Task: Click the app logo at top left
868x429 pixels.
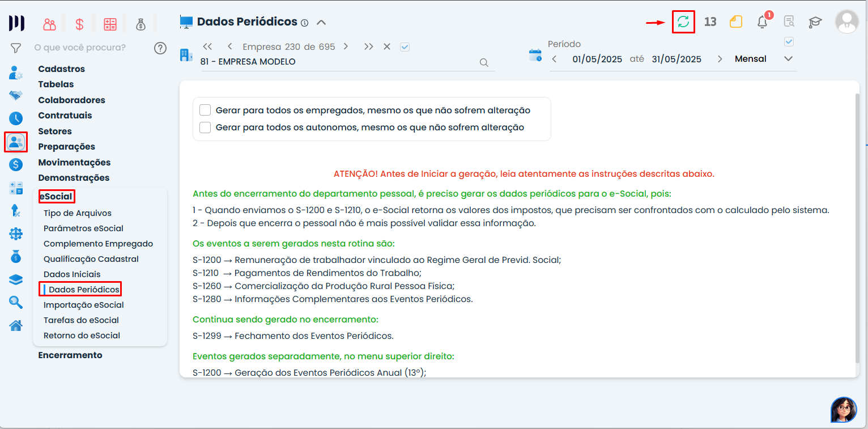Action: tap(16, 23)
